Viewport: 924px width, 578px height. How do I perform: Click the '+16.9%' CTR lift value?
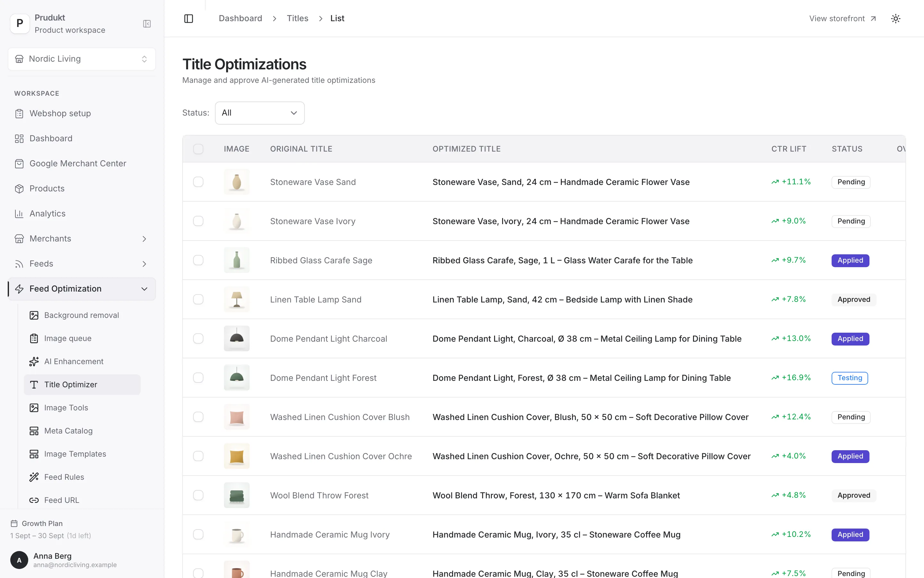[x=796, y=378]
